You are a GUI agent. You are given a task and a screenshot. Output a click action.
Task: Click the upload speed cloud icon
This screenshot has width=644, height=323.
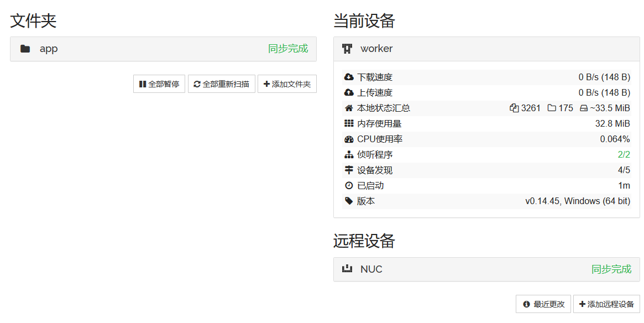point(349,93)
